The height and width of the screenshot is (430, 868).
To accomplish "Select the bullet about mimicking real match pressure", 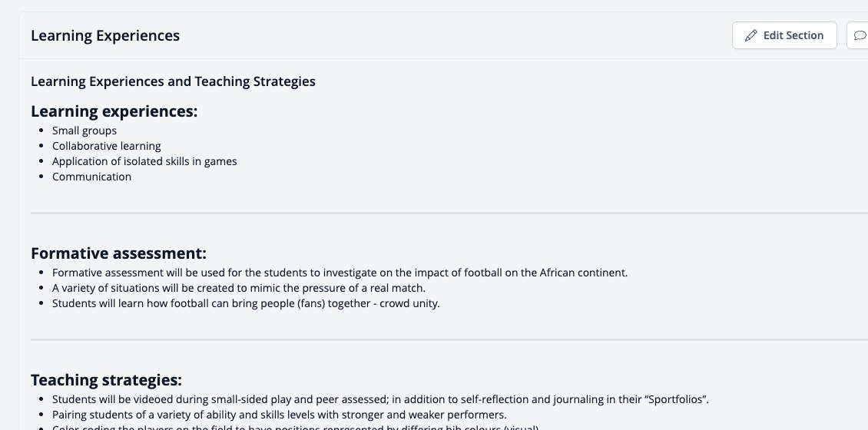I will pos(239,288).
